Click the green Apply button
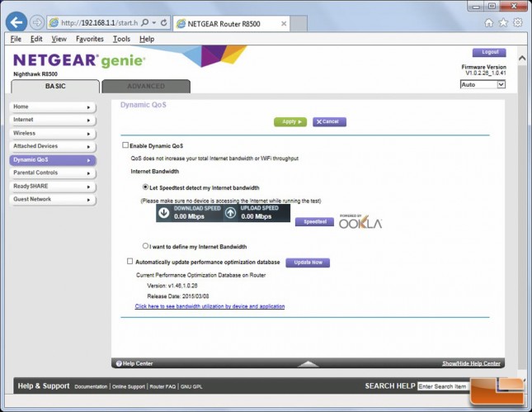 click(290, 121)
